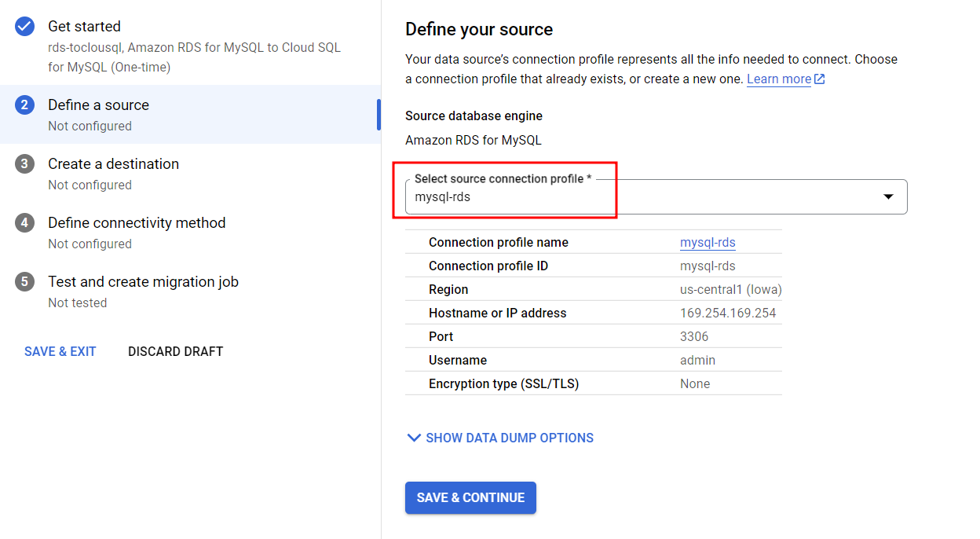Image resolution: width=980 pixels, height=539 pixels.
Task: Click the step 5 number icon
Action: tap(24, 282)
